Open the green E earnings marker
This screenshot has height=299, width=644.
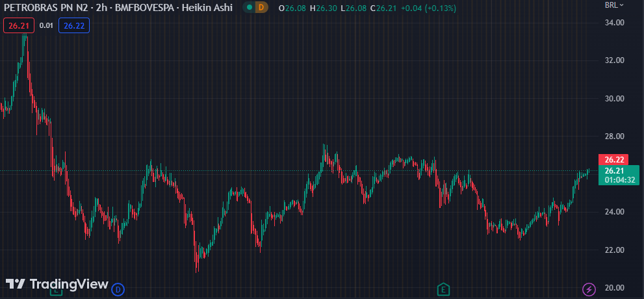click(443, 289)
